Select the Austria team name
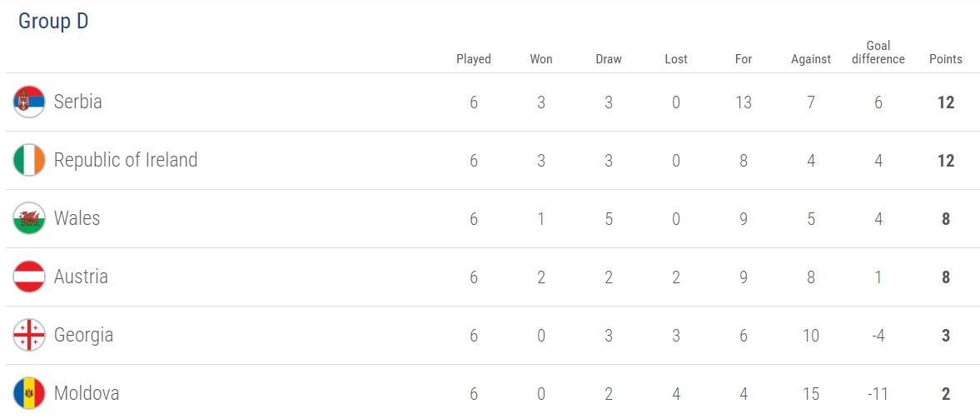This screenshot has width=980, height=419. coord(81,277)
